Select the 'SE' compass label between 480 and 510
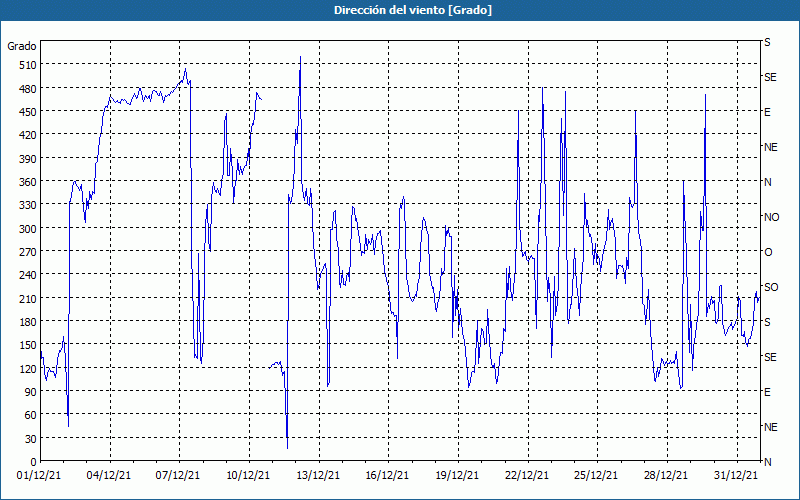Image resolution: width=800 pixels, height=500 pixels. 770,78
